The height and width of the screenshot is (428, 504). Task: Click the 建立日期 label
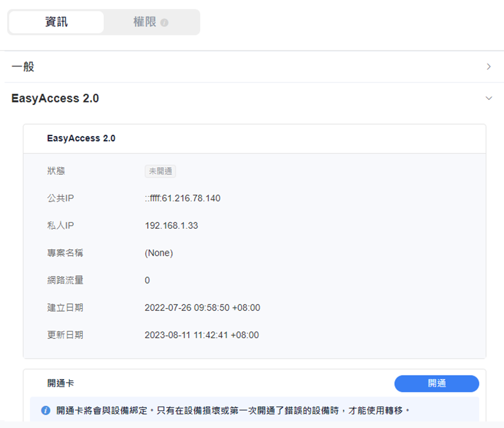65,307
